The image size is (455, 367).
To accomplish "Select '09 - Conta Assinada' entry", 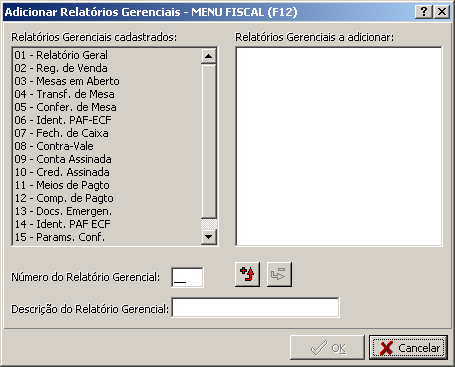I will (x=107, y=159).
